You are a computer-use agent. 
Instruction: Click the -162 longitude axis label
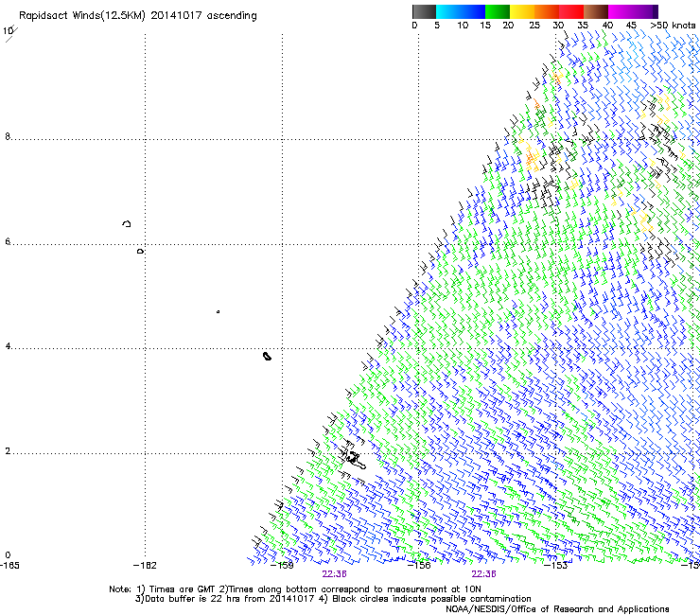click(x=145, y=566)
